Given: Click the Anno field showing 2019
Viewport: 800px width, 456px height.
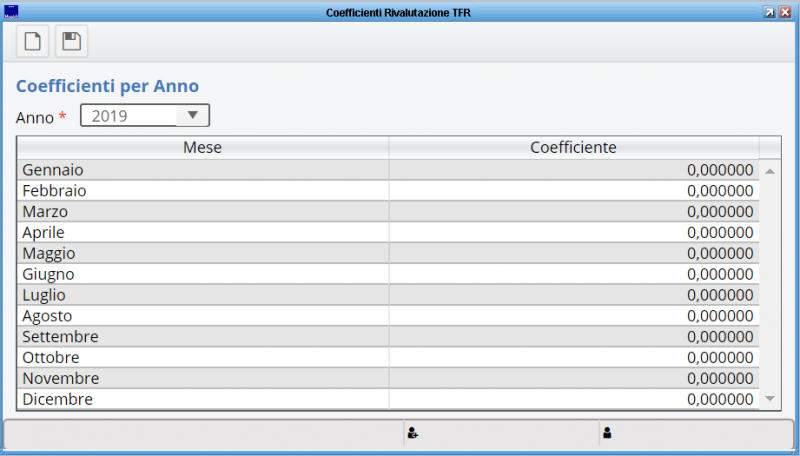Looking at the screenshot, I should [x=145, y=115].
